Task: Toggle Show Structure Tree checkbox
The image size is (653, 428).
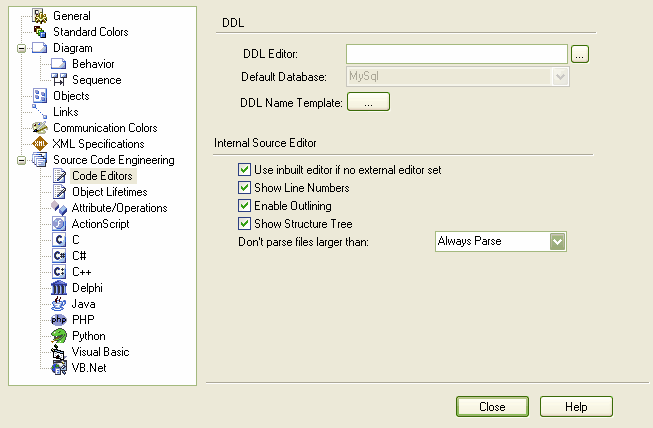Action: coord(244,224)
